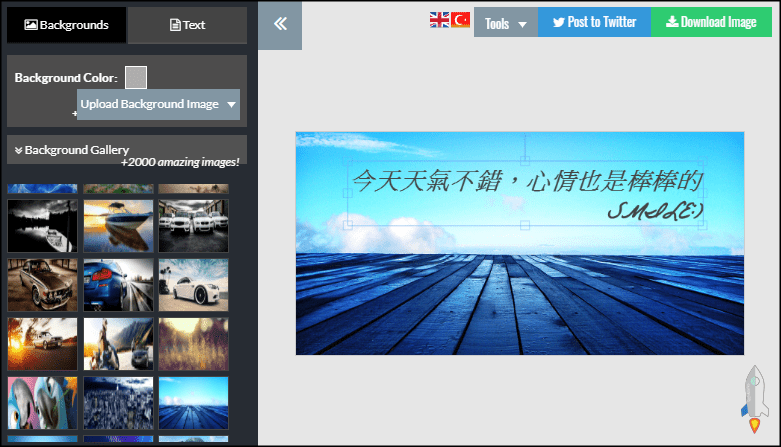781x447 pixels.
Task: Switch language using the Turkish flag
Action: point(461,20)
